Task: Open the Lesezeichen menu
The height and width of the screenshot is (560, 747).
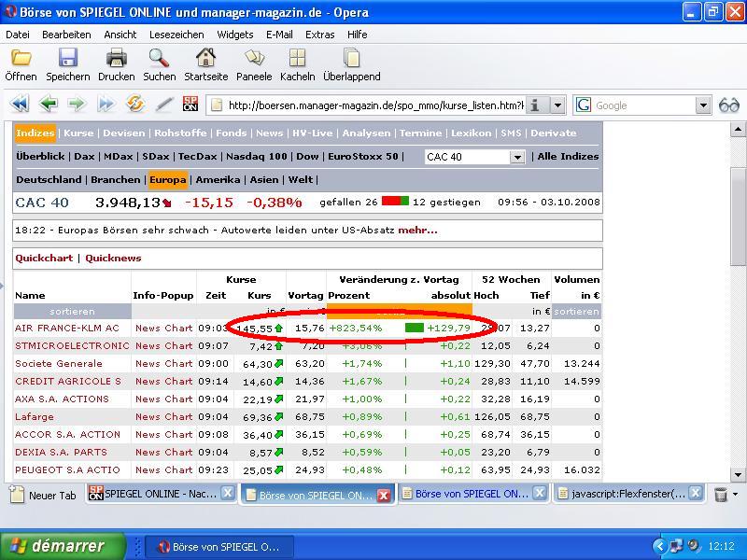Action: click(x=176, y=35)
